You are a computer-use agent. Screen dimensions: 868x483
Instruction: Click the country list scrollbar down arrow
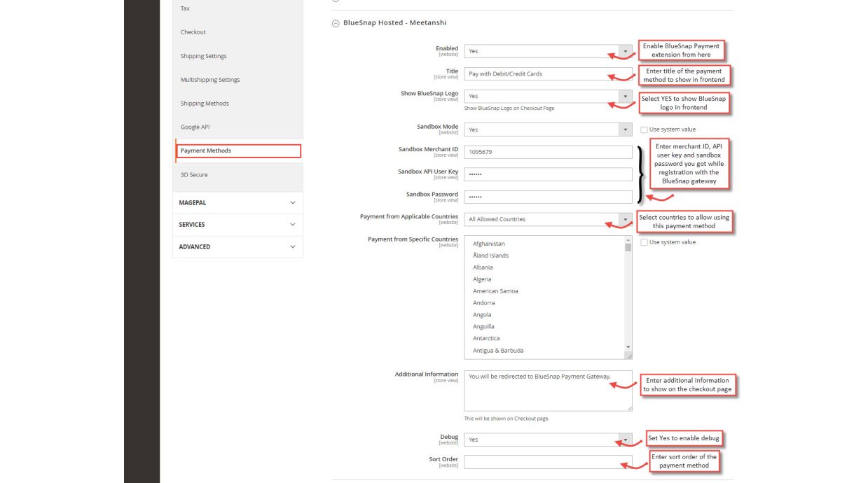tap(628, 347)
